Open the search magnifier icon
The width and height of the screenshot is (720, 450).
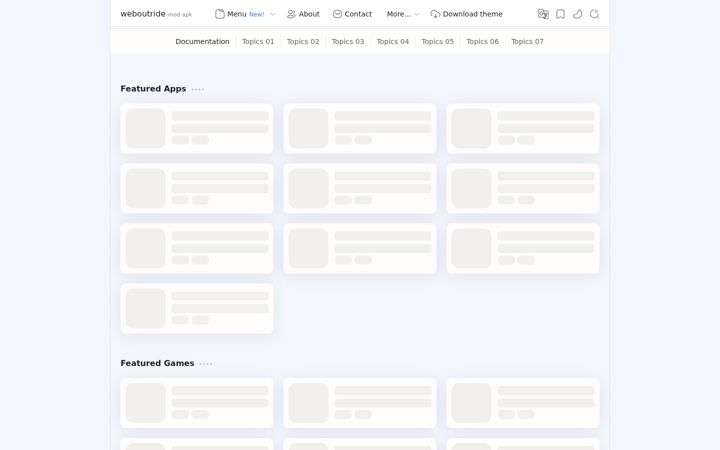(x=594, y=14)
